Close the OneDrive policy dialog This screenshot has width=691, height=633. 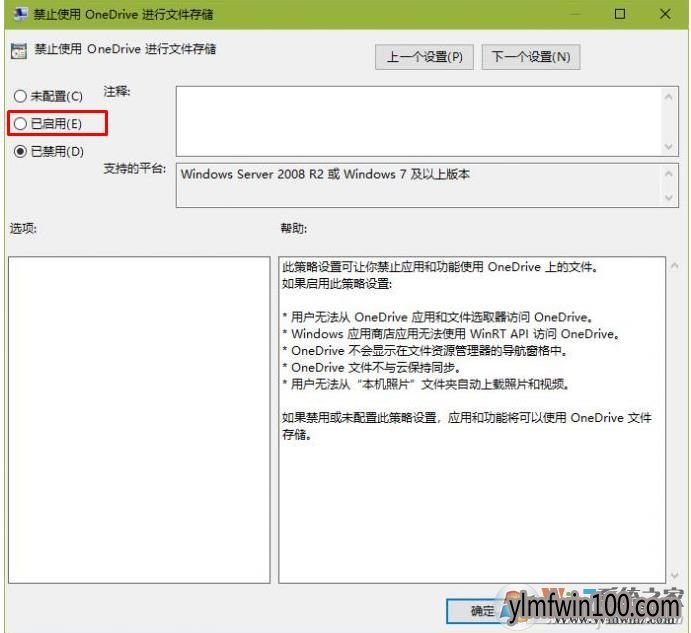tap(665, 14)
